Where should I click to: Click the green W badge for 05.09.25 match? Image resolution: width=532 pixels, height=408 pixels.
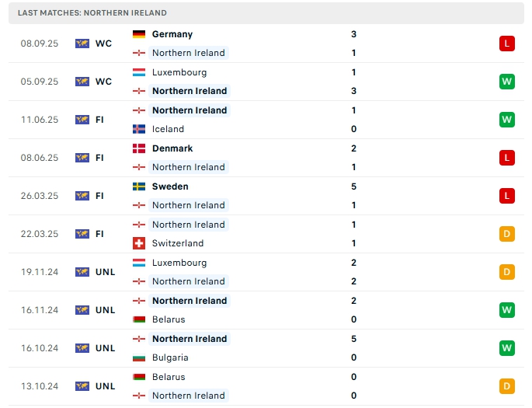point(507,82)
